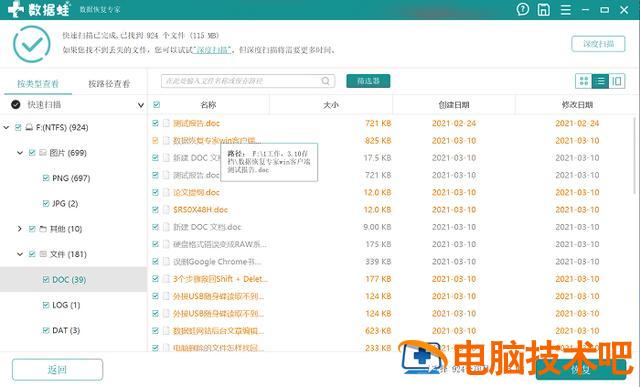
Task: Uncheck the PNG (697) checkbox
Action: click(x=46, y=178)
